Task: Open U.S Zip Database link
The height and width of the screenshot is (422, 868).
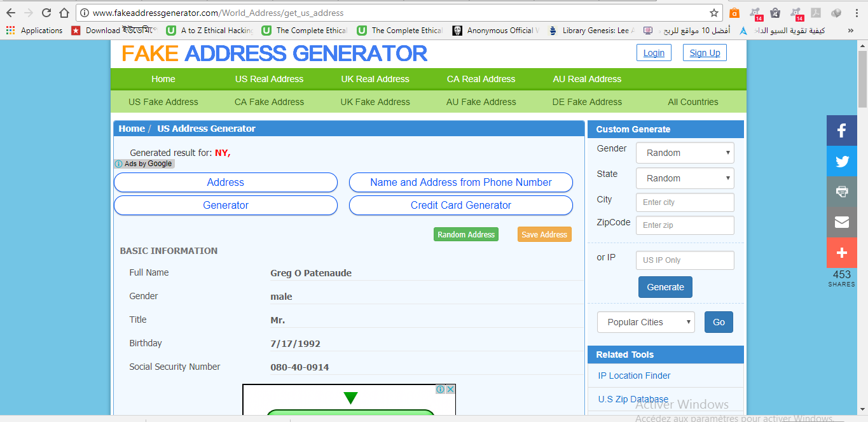Action: click(x=633, y=399)
